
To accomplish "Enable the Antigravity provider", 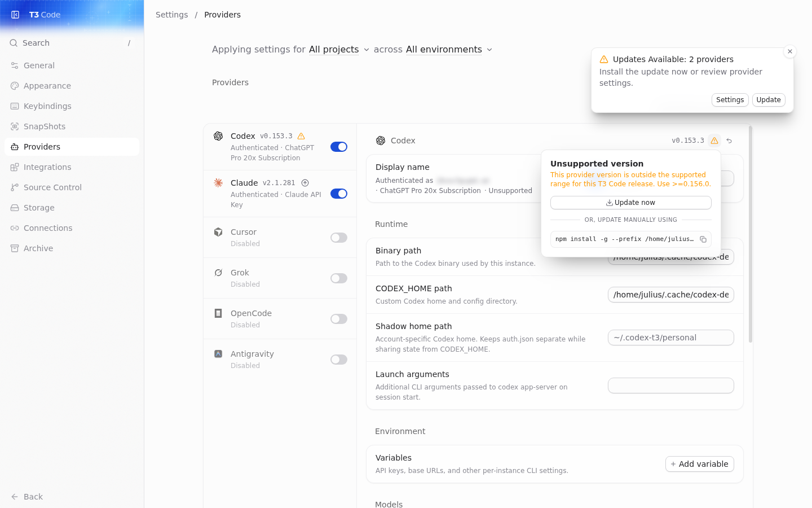I will pyautogui.click(x=339, y=360).
